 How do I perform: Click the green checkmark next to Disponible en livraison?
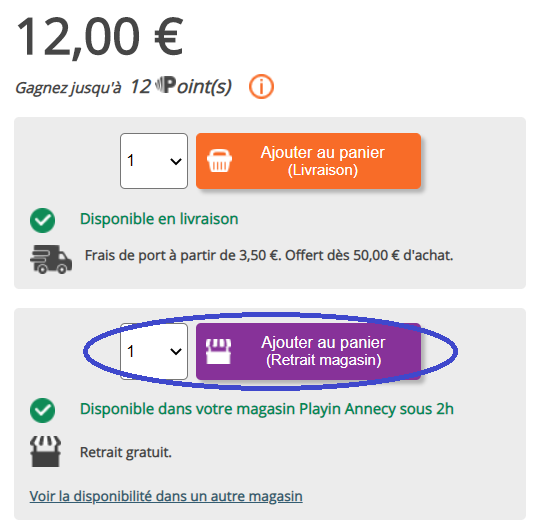click(42, 220)
